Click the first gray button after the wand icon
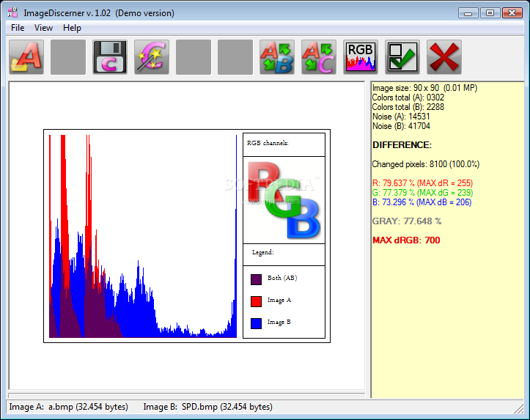 click(194, 57)
